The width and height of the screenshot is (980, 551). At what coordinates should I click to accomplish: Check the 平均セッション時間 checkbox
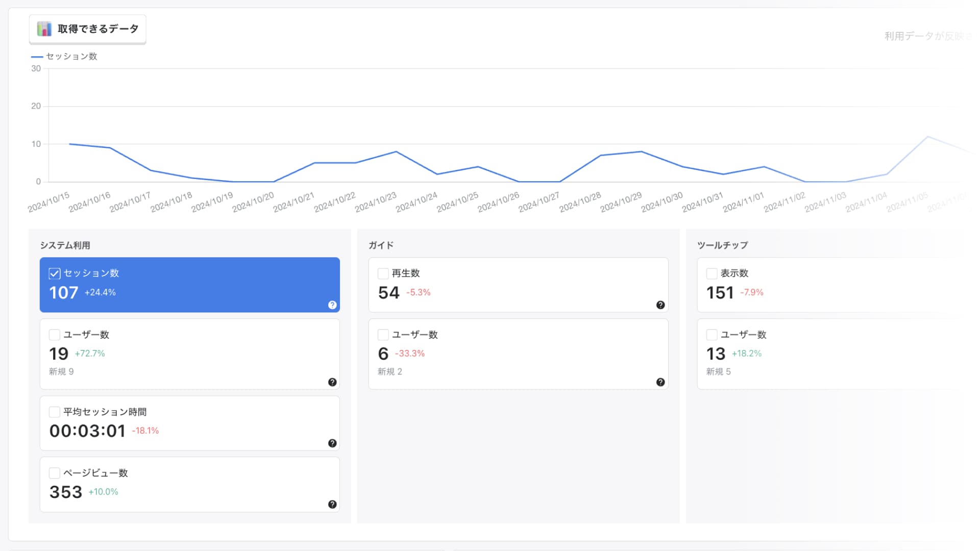click(55, 412)
